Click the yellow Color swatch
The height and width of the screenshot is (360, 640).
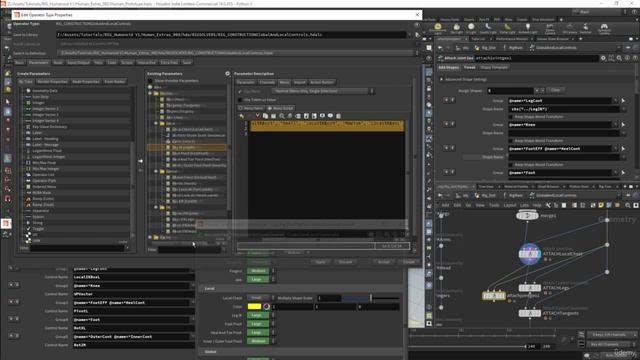[x=254, y=307]
